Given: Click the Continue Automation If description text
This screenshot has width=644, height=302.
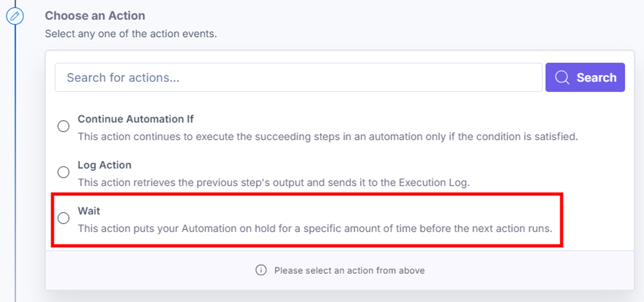Looking at the screenshot, I should point(328,137).
